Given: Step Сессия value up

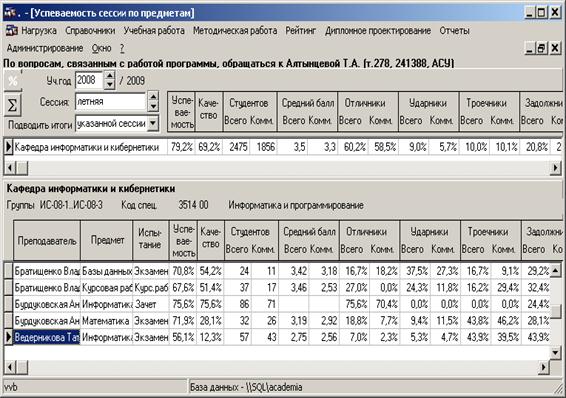Looking at the screenshot, I should tap(153, 97).
